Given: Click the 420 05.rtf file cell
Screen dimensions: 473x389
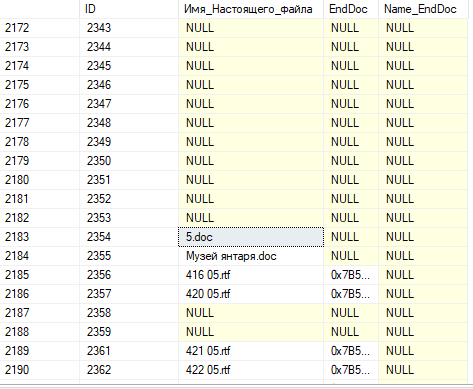Looking at the screenshot, I should [251, 294].
